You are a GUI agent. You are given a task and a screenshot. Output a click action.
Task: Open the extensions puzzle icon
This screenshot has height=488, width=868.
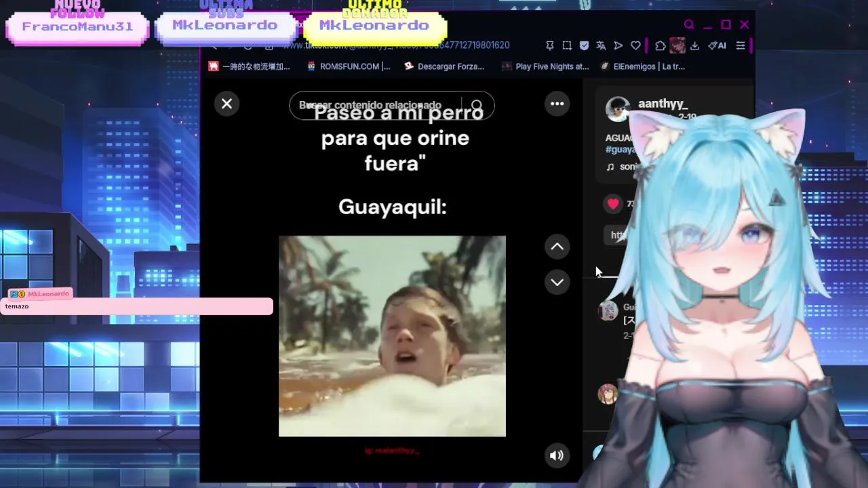tap(660, 45)
